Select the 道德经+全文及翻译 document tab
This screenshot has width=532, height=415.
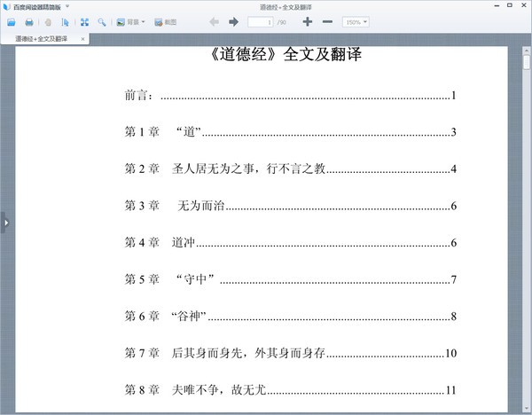pyautogui.click(x=41, y=39)
